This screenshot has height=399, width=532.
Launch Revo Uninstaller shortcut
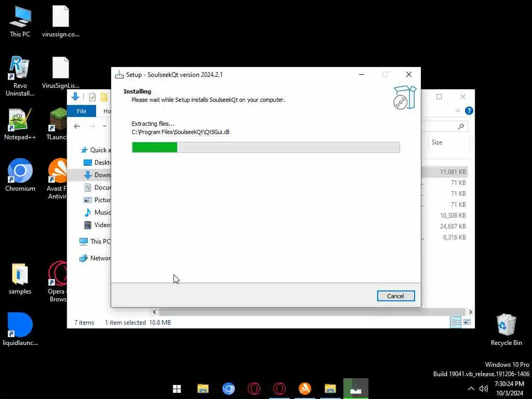[x=20, y=76]
